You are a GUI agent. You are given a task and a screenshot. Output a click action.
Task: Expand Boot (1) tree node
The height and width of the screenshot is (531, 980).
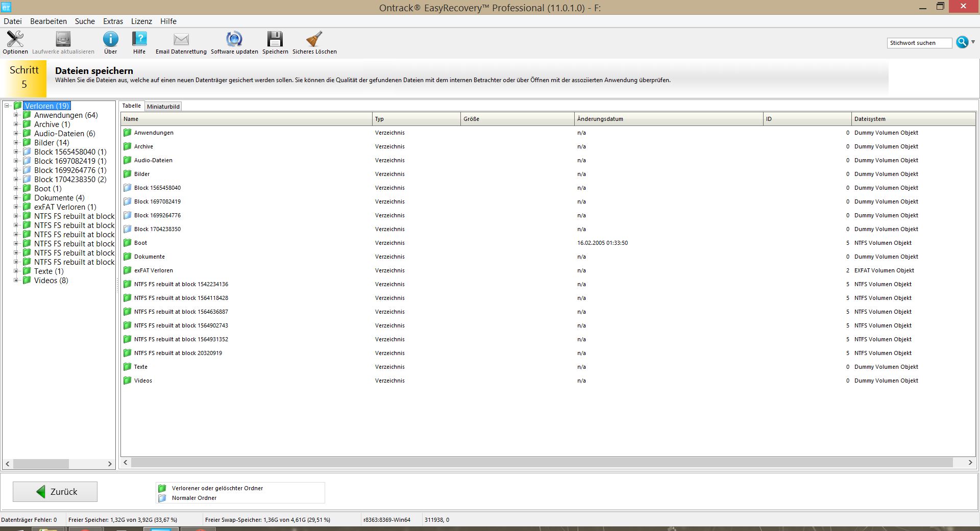tap(16, 189)
